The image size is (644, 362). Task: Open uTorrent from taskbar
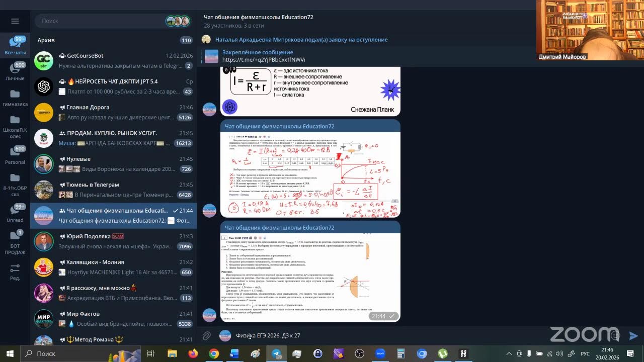tap(442, 353)
